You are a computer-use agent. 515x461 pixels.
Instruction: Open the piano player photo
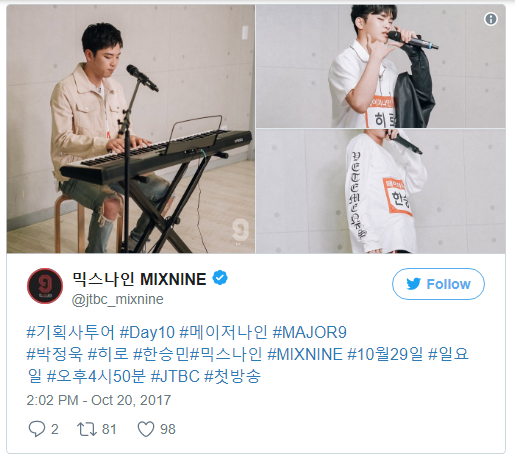(131, 129)
